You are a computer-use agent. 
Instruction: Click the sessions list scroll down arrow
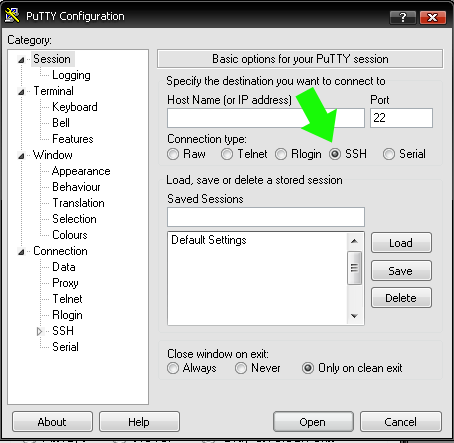click(x=355, y=316)
